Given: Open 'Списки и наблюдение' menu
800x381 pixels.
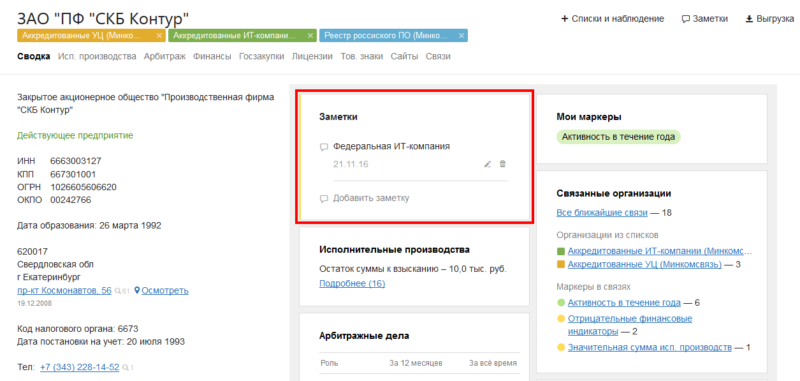Looking at the screenshot, I should tap(612, 19).
